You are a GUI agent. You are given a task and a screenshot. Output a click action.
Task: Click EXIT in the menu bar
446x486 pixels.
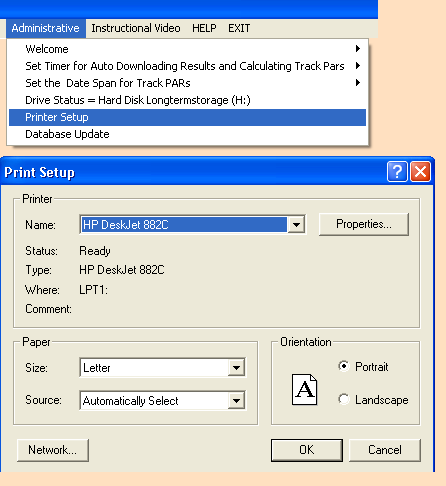(x=239, y=28)
